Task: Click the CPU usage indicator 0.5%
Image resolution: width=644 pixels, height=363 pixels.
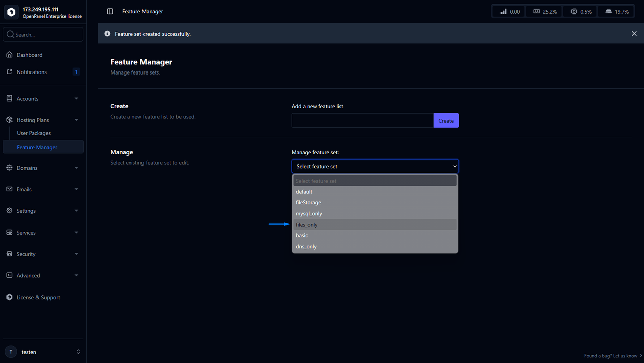Action: point(581,11)
